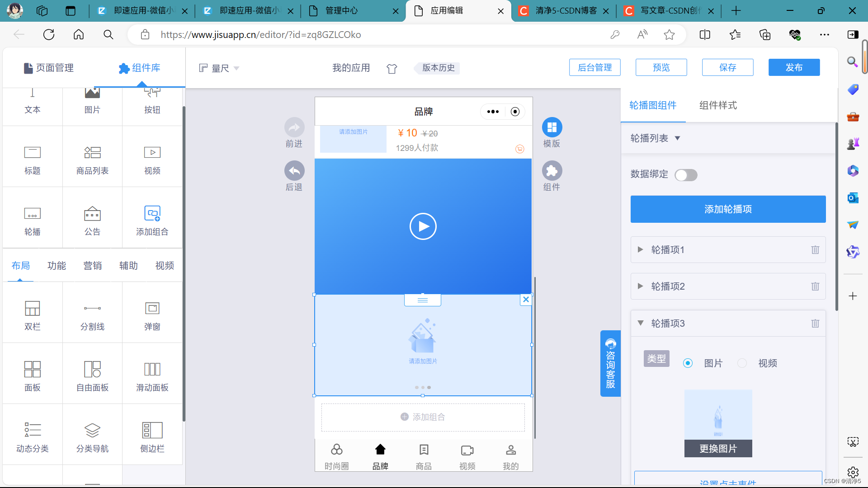The width and height of the screenshot is (868, 488).
Task: Delete 轮播项2 with its trash icon
Action: point(815,286)
